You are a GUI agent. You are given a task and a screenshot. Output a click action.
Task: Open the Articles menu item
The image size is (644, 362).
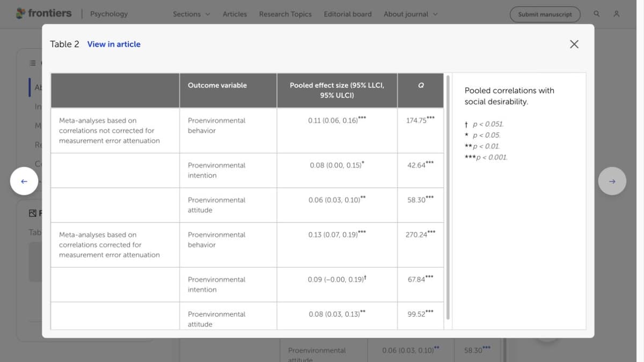click(x=235, y=14)
